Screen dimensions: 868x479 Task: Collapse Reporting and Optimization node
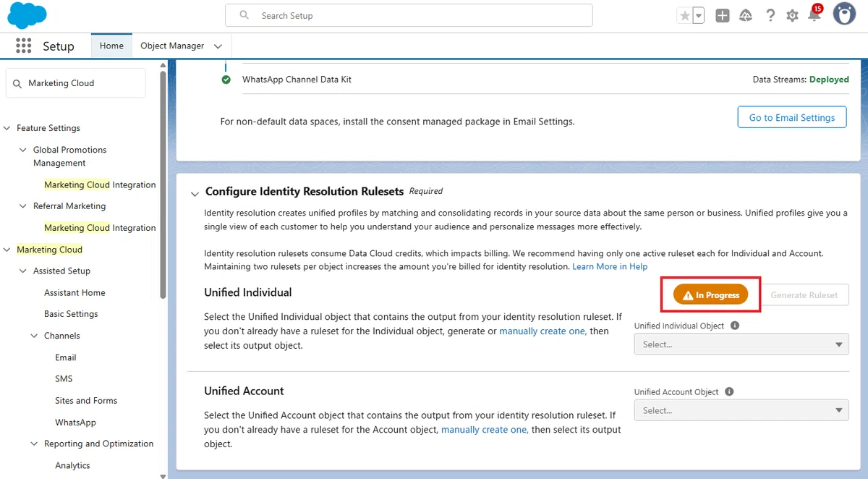[35, 444]
